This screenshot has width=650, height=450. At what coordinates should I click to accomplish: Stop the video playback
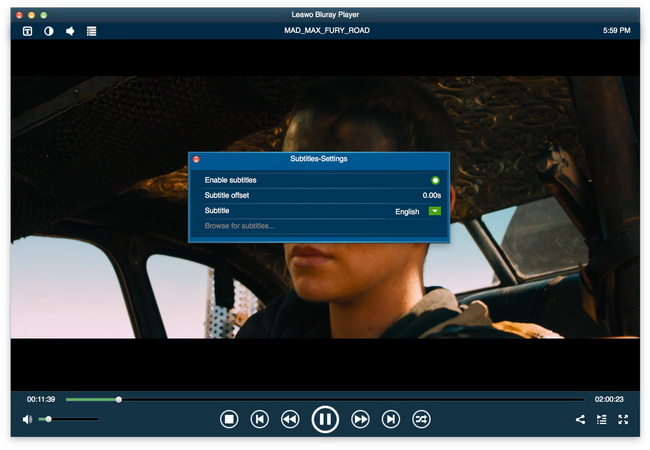click(x=229, y=419)
